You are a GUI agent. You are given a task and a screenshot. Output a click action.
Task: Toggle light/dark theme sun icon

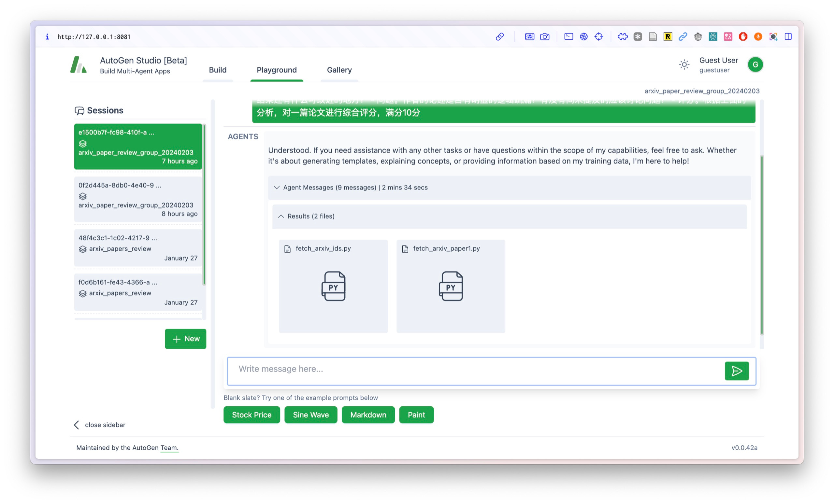[684, 64]
